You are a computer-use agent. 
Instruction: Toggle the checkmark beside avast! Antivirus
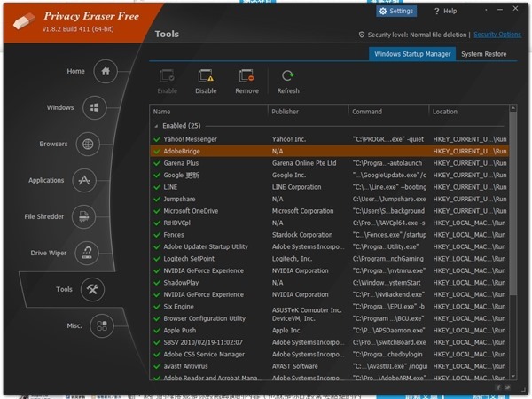pos(157,365)
